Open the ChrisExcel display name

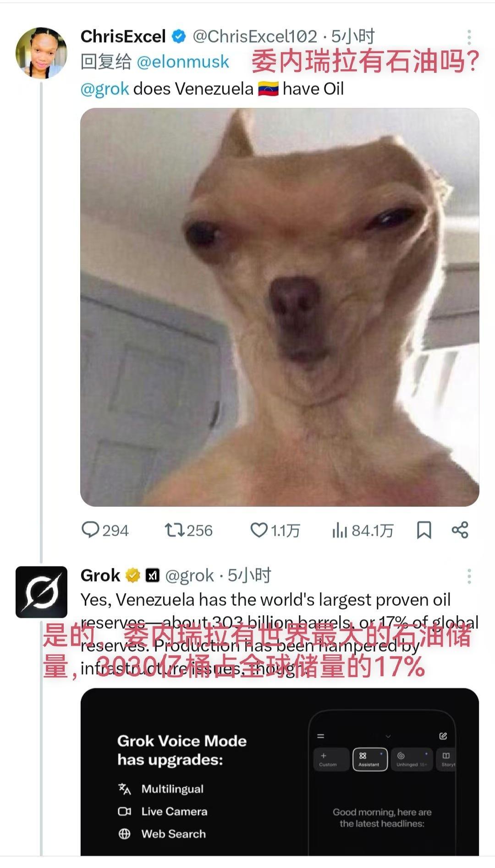[123, 36]
